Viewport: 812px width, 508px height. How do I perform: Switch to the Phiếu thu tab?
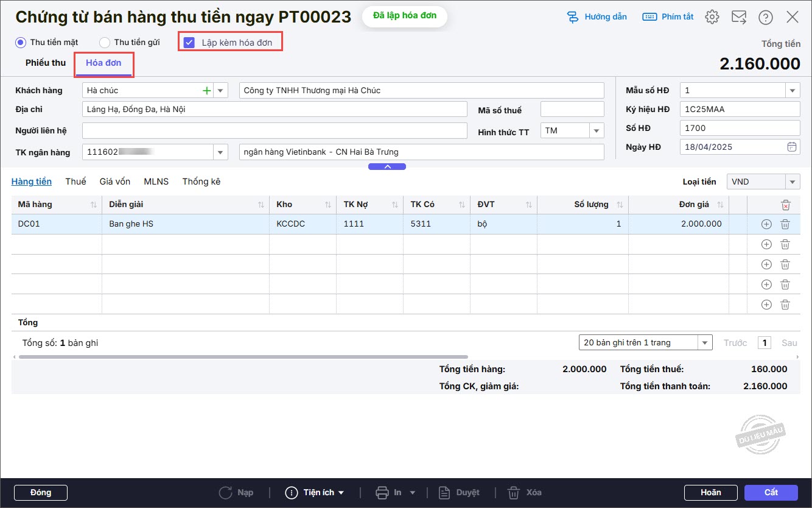pyautogui.click(x=46, y=63)
